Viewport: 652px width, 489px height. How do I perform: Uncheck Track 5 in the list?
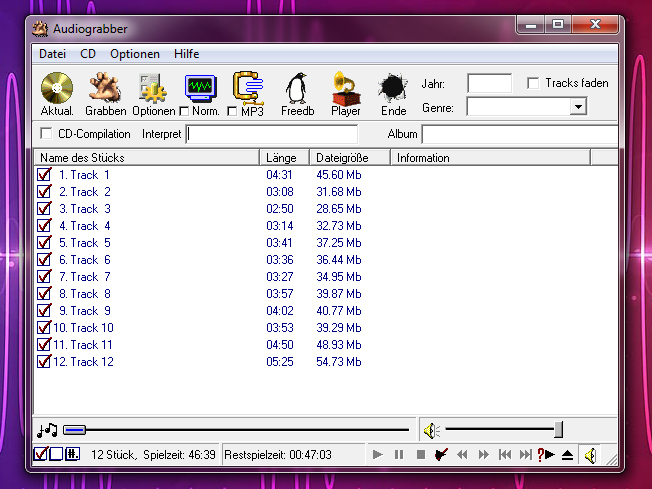point(44,243)
